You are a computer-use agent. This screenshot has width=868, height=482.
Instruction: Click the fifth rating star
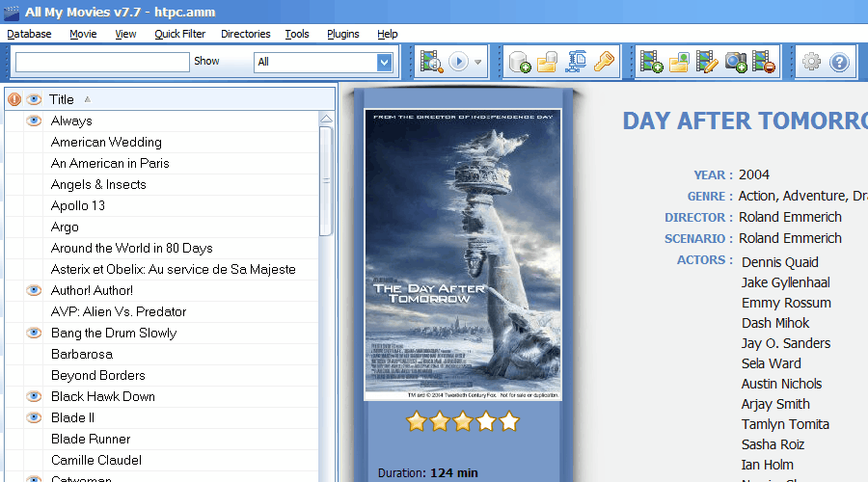pos(509,421)
